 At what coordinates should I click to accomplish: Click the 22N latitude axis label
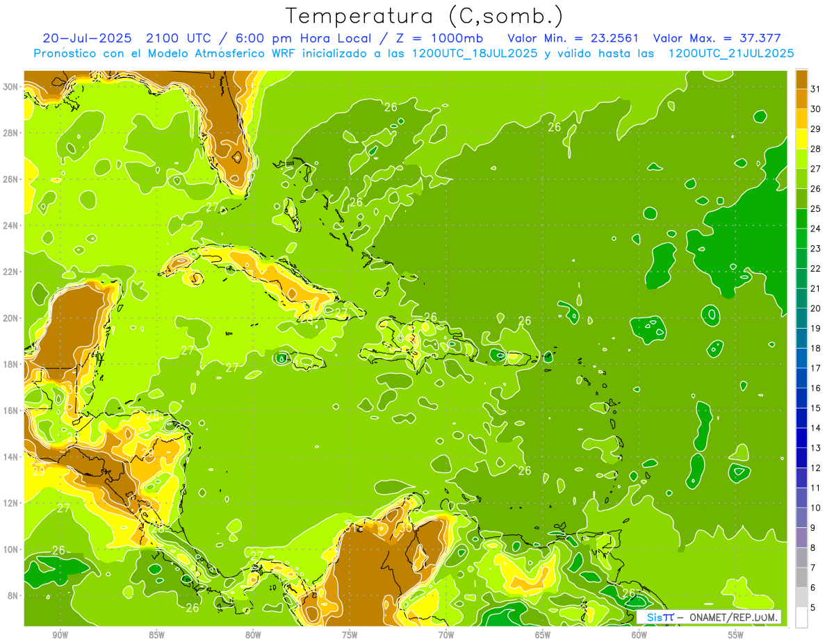click(x=10, y=272)
